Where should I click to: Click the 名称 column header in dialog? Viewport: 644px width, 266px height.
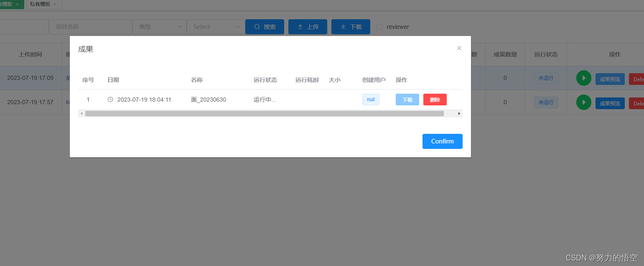pos(197,80)
